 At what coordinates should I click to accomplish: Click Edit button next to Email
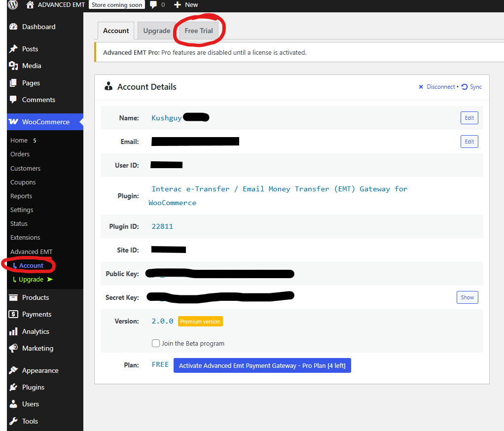469,142
